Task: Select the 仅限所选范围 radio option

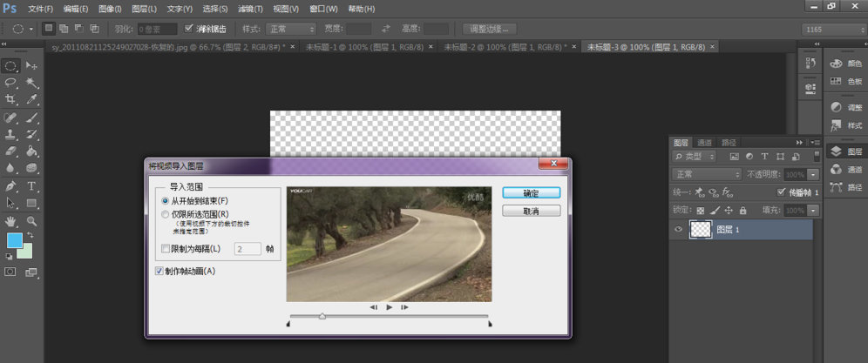Action: coord(166,214)
